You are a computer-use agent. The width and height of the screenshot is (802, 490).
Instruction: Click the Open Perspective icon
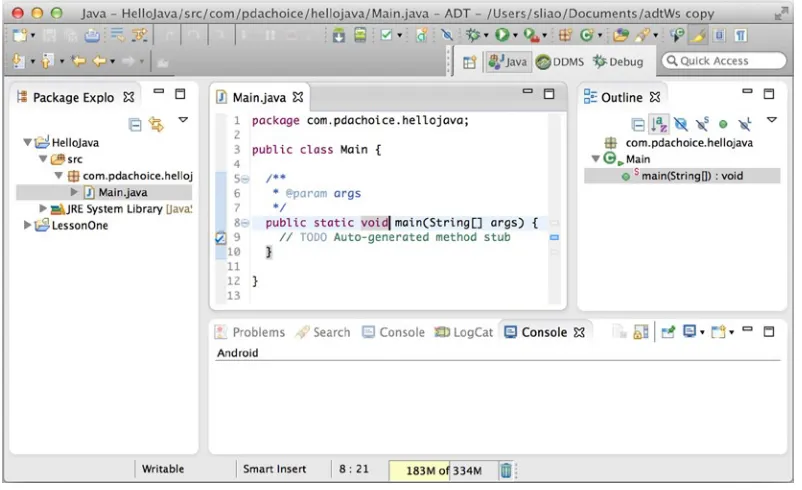click(x=470, y=62)
